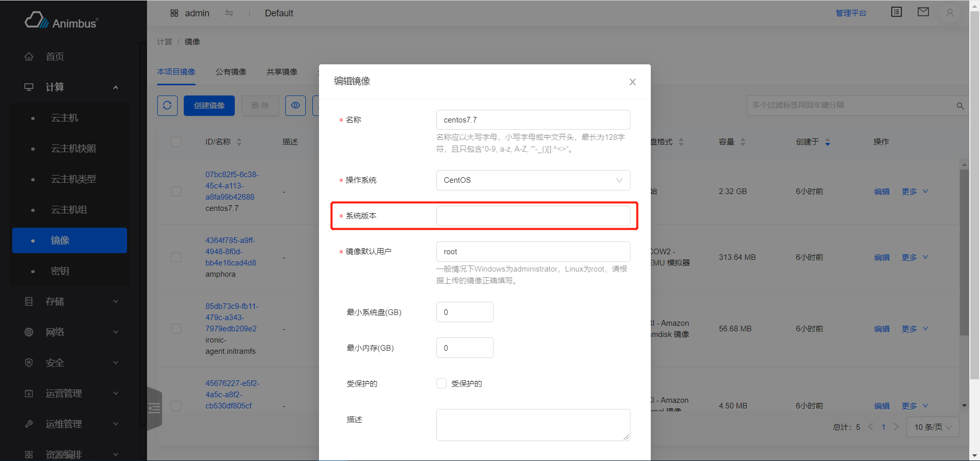Click the refresh icon above the image list
The image size is (980, 461).
click(167, 105)
